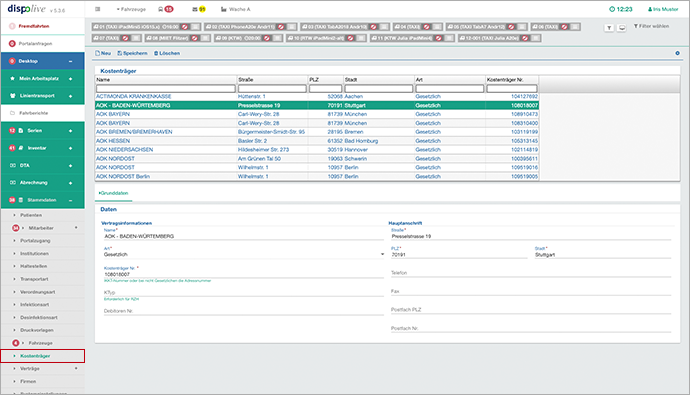Click the monitor display icon button

click(x=622, y=28)
